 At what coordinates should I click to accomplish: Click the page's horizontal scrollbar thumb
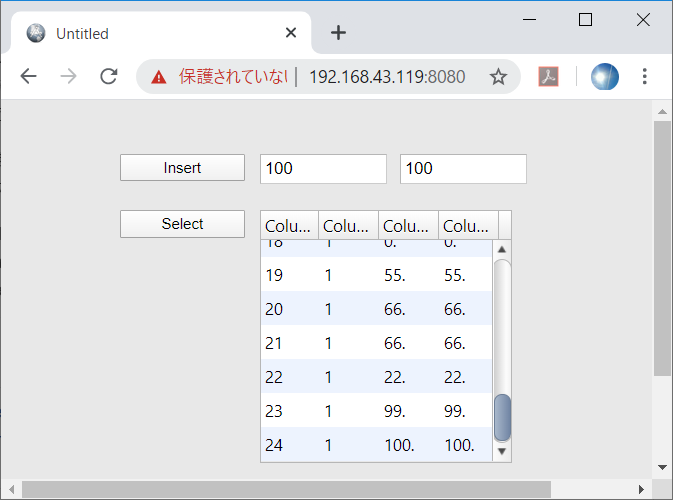(286, 489)
